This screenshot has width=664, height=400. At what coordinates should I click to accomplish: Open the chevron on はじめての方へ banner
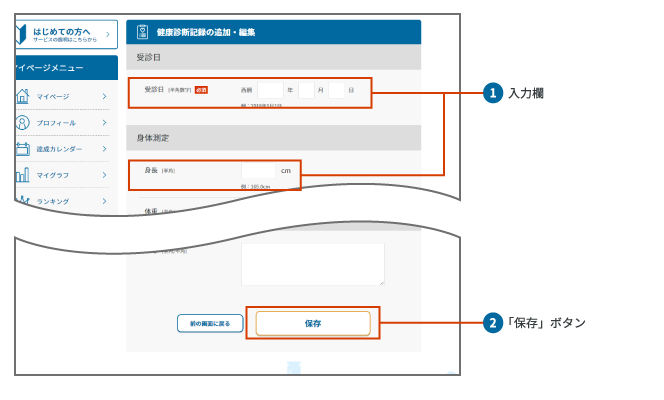coord(108,34)
